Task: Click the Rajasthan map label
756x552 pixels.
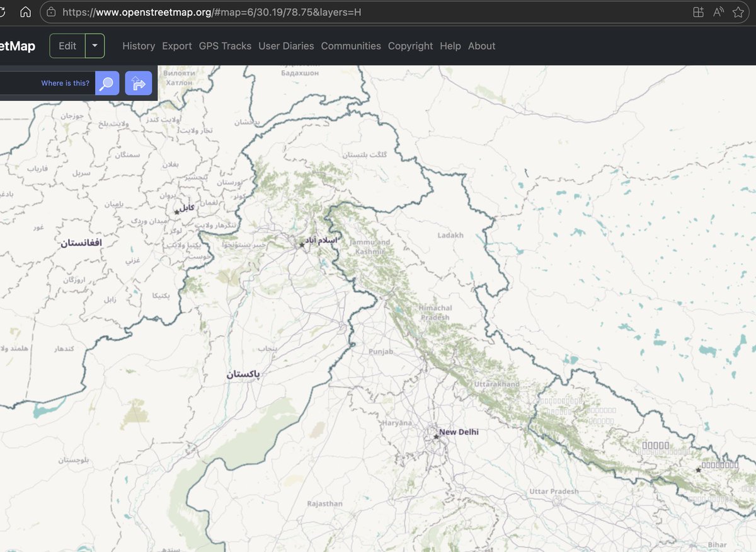Action: pos(325,503)
